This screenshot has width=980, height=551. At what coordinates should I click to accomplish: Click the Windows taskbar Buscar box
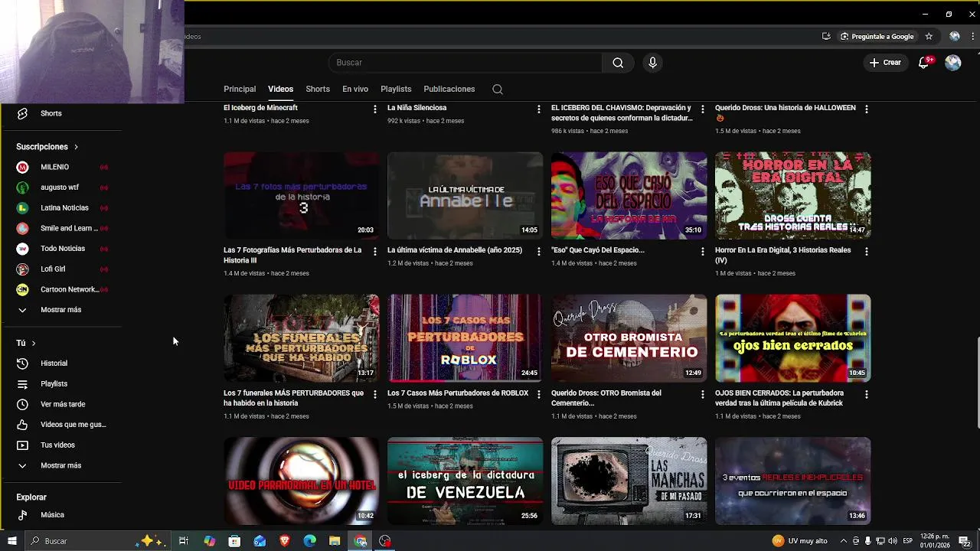point(97,541)
